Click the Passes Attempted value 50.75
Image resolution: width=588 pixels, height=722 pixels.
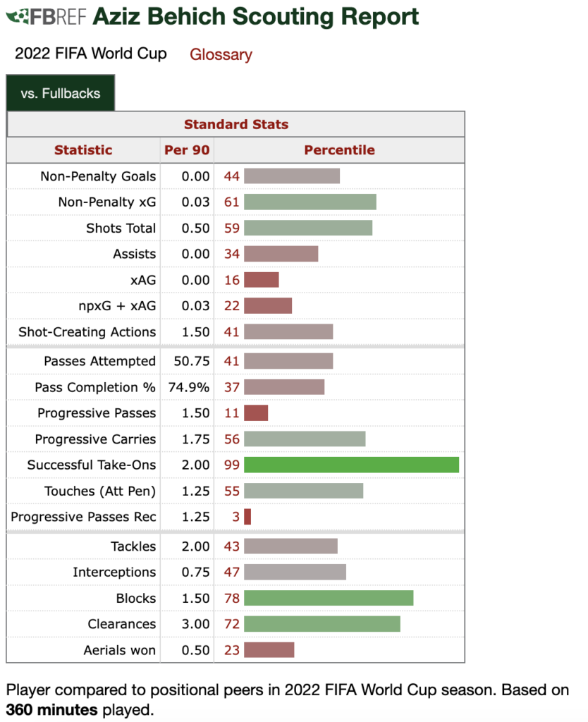[x=192, y=361]
